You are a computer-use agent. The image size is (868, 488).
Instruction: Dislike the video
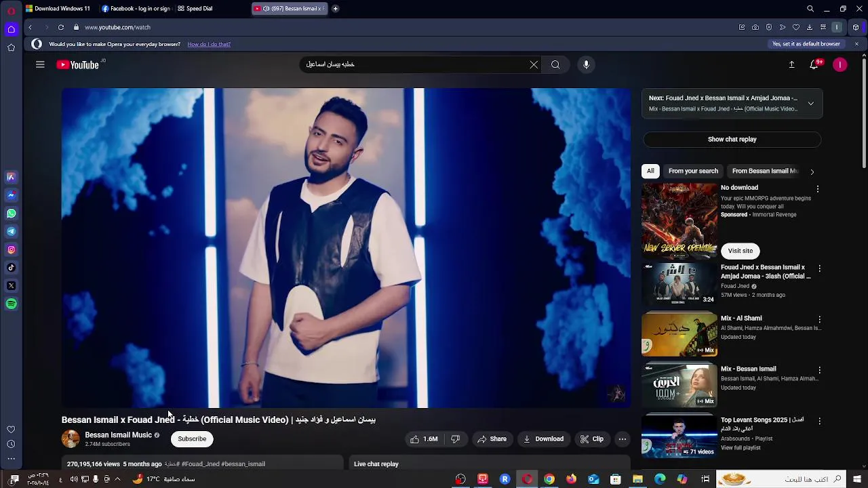[455, 439]
